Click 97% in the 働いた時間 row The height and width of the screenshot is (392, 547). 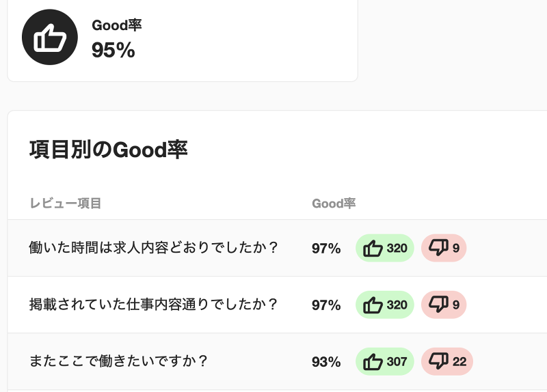coord(326,248)
